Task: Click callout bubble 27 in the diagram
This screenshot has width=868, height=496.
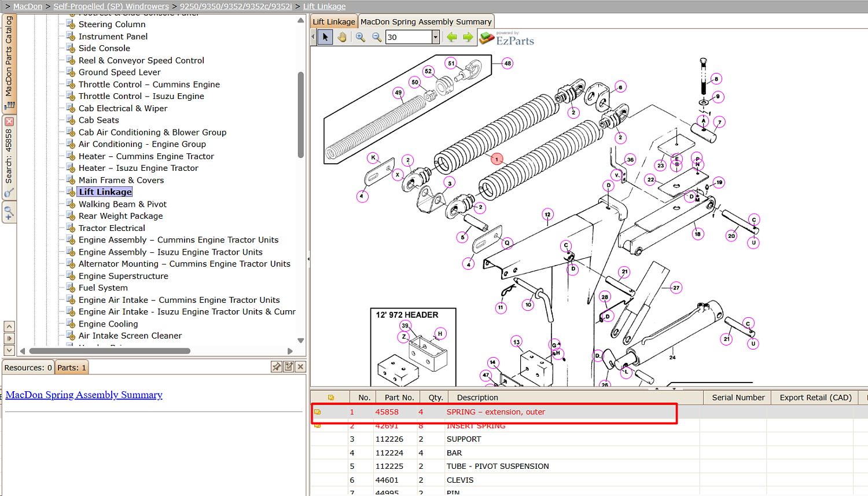Action: click(676, 288)
